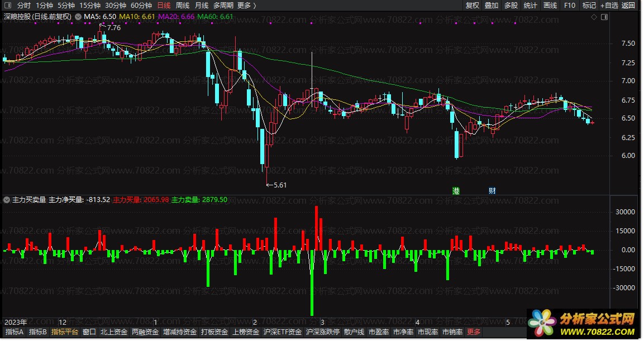Click 港 marker on the chart
Image resolution: width=644 pixels, height=341 pixels.
(x=456, y=191)
